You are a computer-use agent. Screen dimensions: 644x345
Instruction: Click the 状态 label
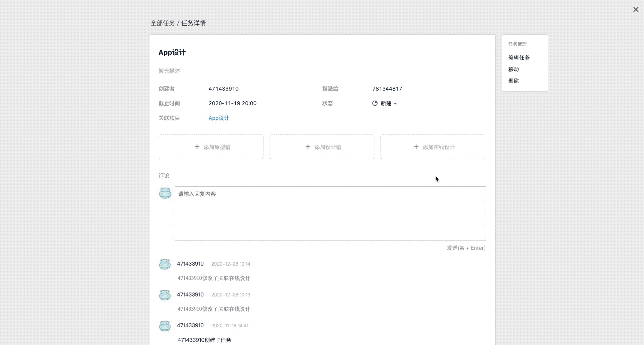click(x=328, y=103)
